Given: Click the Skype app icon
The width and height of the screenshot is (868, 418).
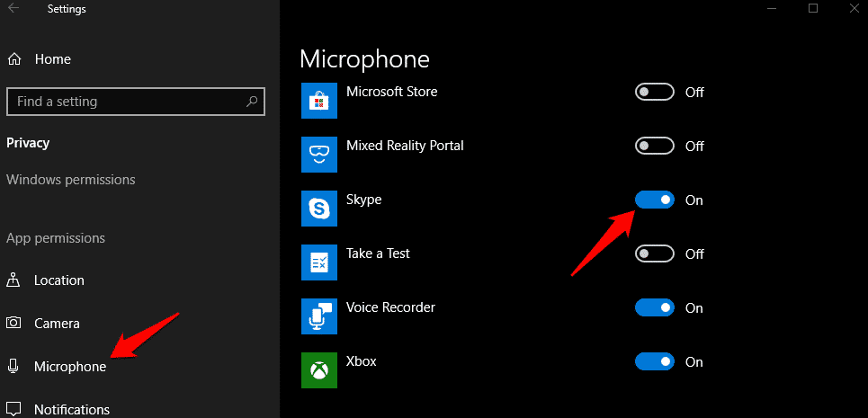Looking at the screenshot, I should tap(319, 209).
